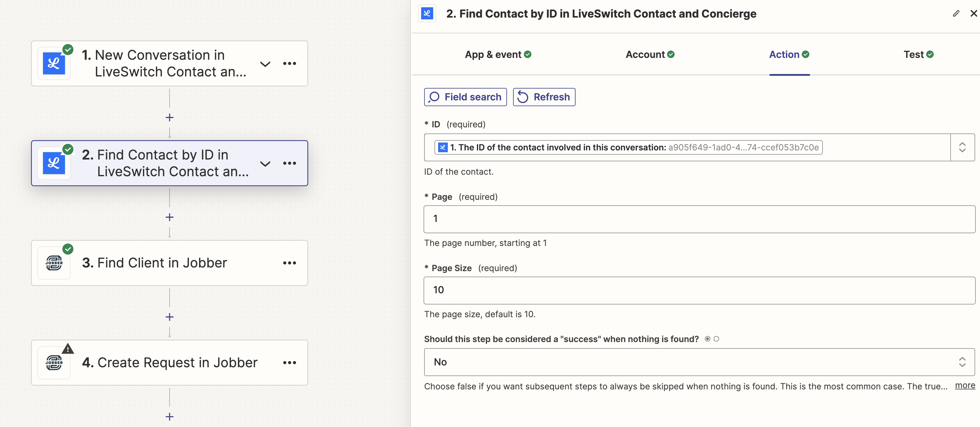Image resolution: width=980 pixels, height=427 pixels.
Task: Select the '4. Create Request in Jobber' step
Action: pos(170,362)
